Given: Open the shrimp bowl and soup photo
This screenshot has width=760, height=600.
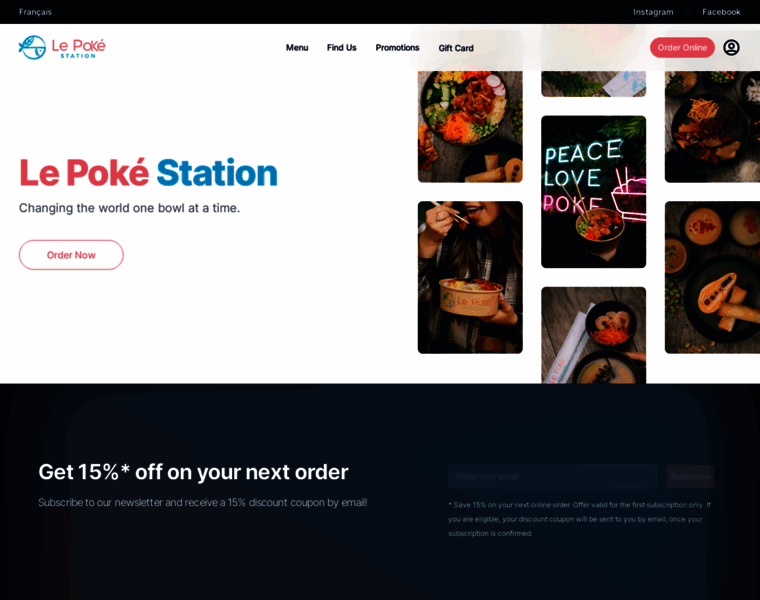Looking at the screenshot, I should point(593,335).
